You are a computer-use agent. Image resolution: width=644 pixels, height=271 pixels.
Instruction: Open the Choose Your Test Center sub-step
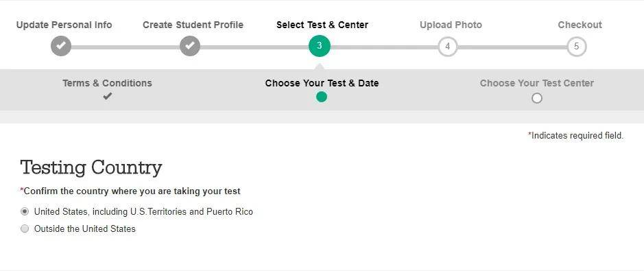click(537, 83)
